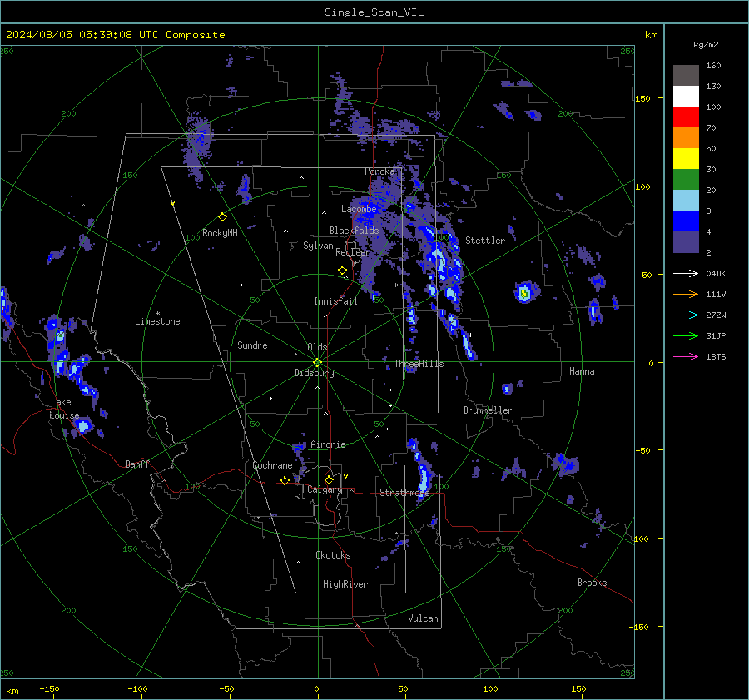Select the "2024/08/05 05:39:08 UTC Composite" timestamp
This screenshot has height=700, width=749.
click(115, 35)
